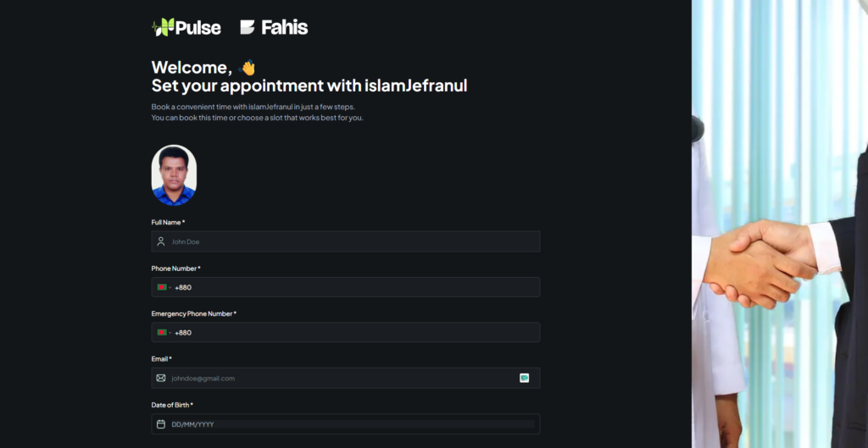Click the Date of Birth label

(x=172, y=405)
